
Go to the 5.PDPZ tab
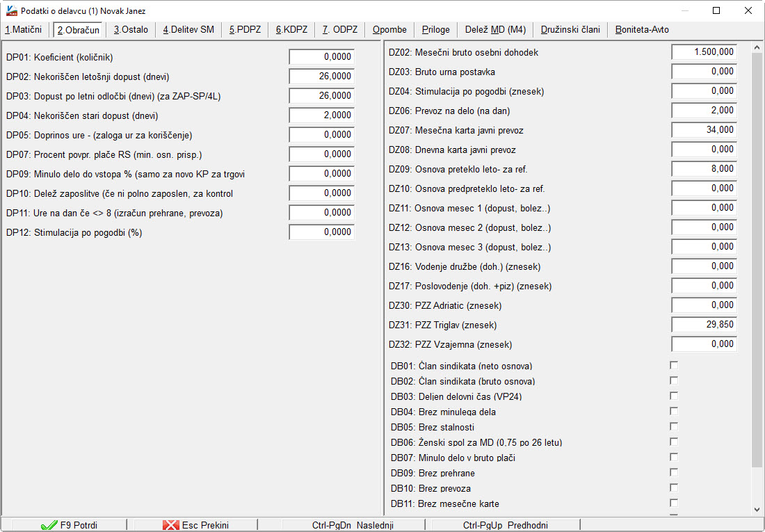245,30
